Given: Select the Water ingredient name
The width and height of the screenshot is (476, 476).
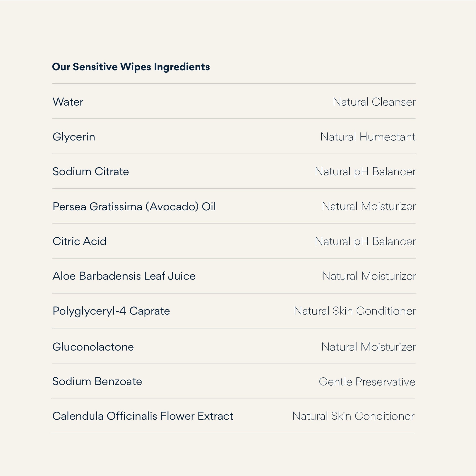Looking at the screenshot, I should (x=68, y=102).
